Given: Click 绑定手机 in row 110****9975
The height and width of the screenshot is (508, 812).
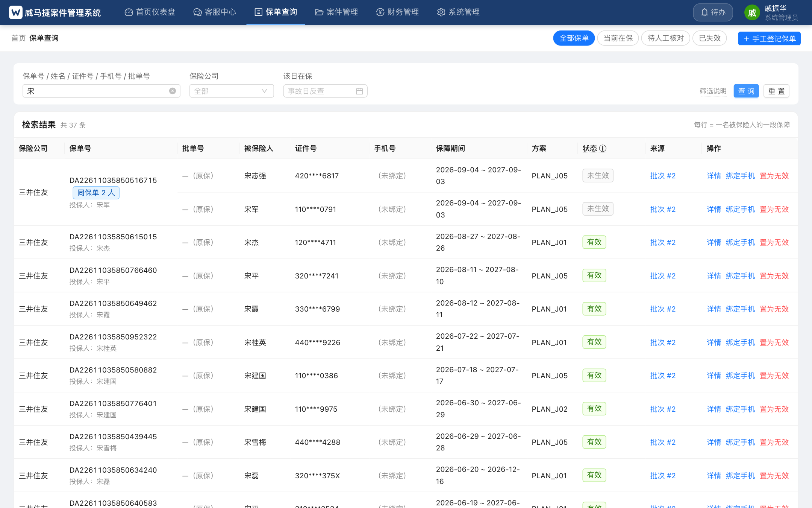Looking at the screenshot, I should point(740,409).
